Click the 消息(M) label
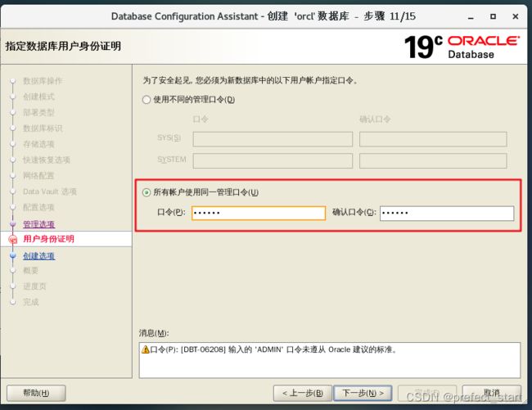The height and width of the screenshot is (410, 532). [x=154, y=333]
